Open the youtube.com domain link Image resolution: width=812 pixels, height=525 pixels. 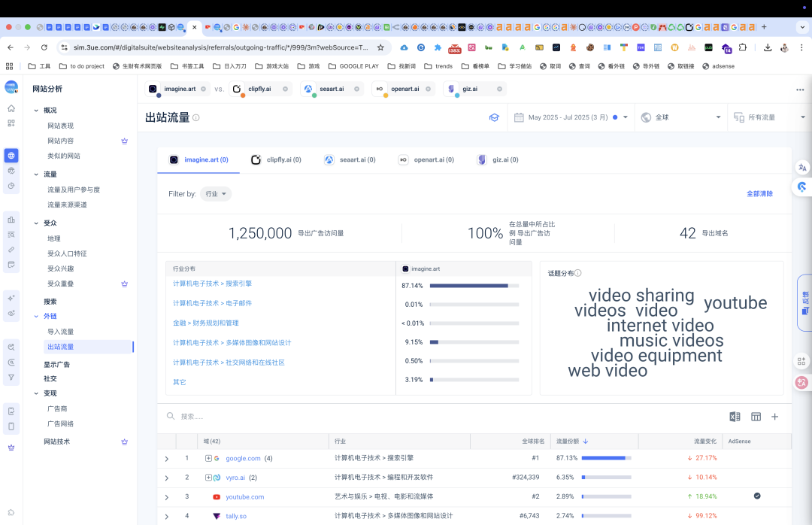[244, 496]
